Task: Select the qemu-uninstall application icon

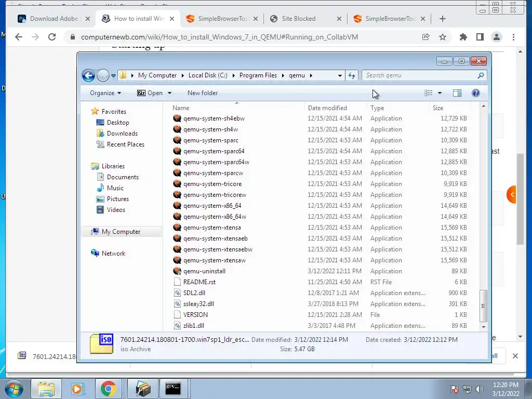Action: tap(177, 271)
